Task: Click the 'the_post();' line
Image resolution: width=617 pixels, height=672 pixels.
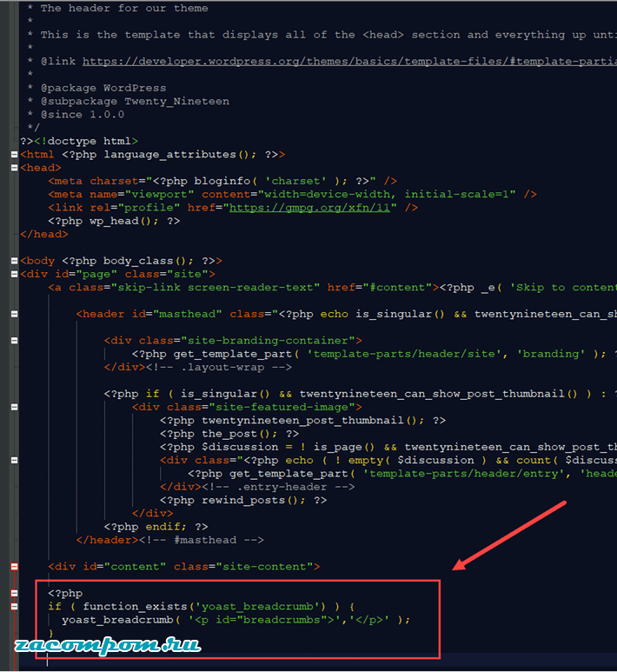Action: tap(229, 434)
